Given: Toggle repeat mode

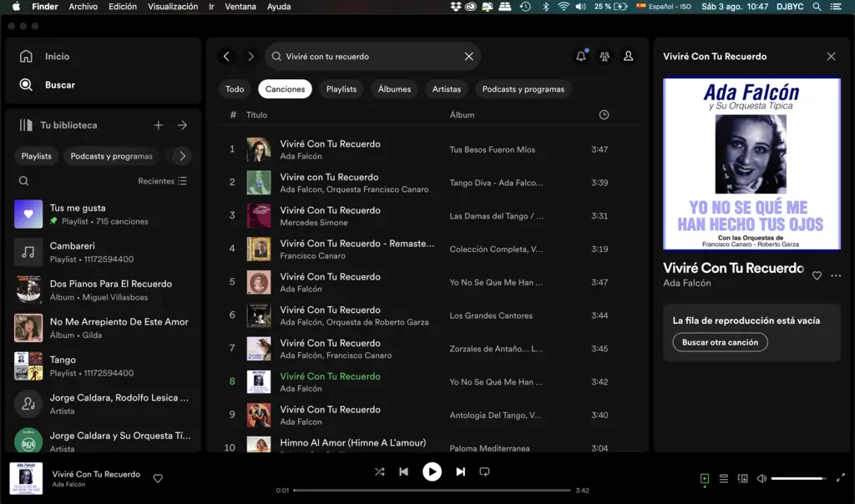Looking at the screenshot, I should point(484,471).
